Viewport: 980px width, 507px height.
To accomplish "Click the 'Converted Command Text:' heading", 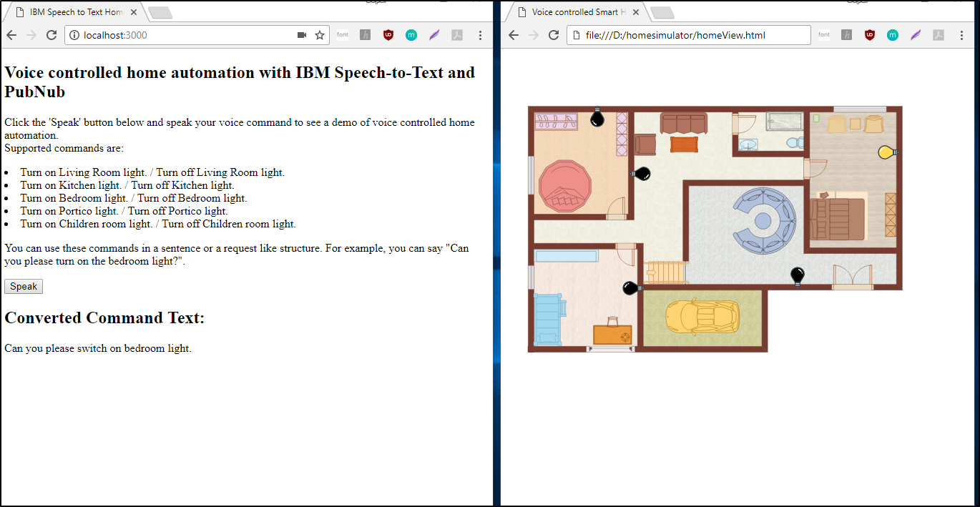I will (x=104, y=318).
